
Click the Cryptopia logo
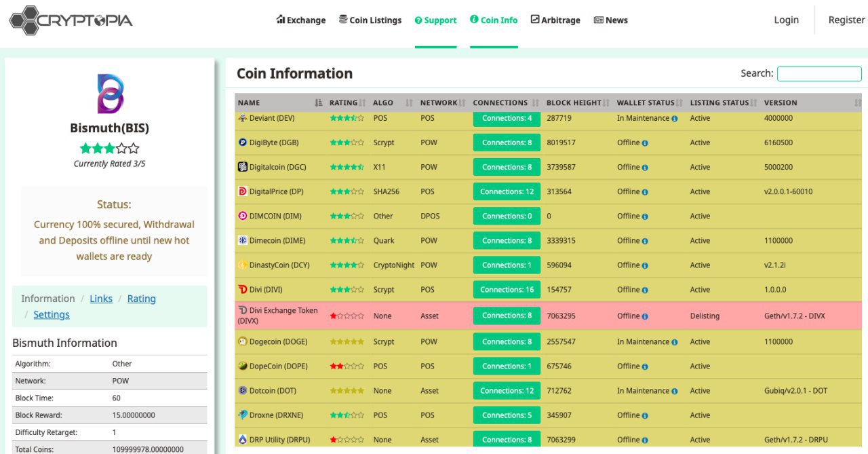click(71, 20)
